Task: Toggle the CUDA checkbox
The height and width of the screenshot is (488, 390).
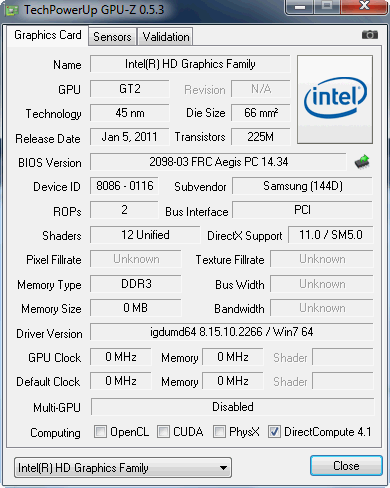Action: (x=163, y=431)
